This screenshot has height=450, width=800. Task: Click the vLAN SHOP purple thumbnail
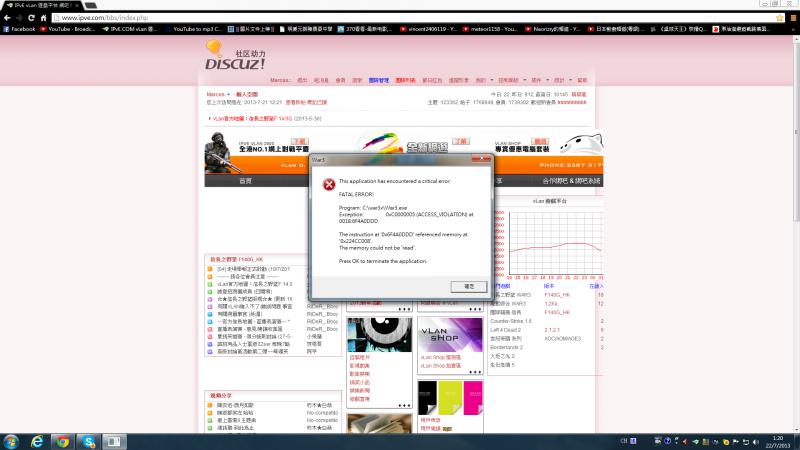click(x=450, y=334)
